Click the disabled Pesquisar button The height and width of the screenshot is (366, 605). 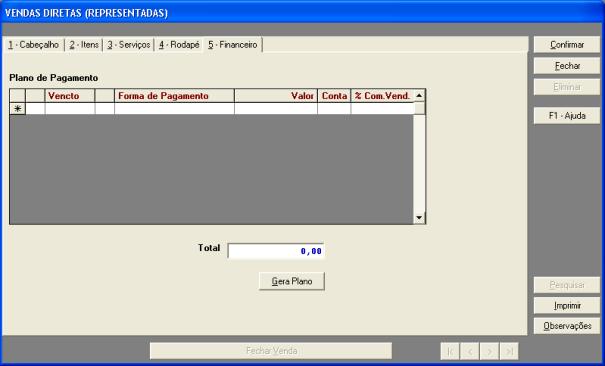[x=567, y=285]
